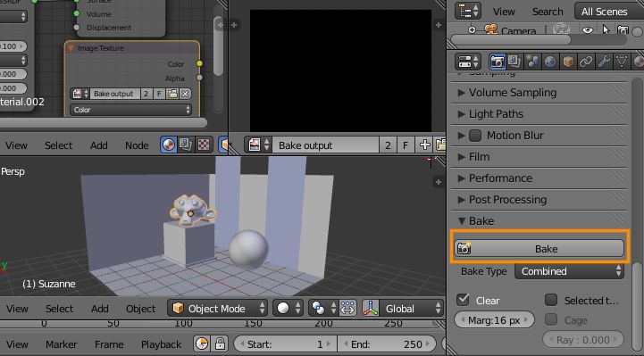The height and width of the screenshot is (356, 644).
Task: Browse image in image editor header
Action: (258, 145)
